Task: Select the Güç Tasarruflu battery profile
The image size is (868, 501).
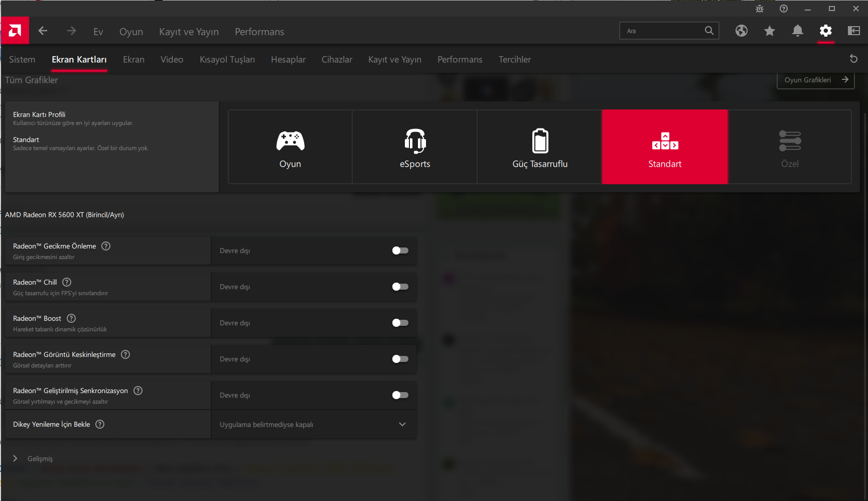Action: (540, 147)
